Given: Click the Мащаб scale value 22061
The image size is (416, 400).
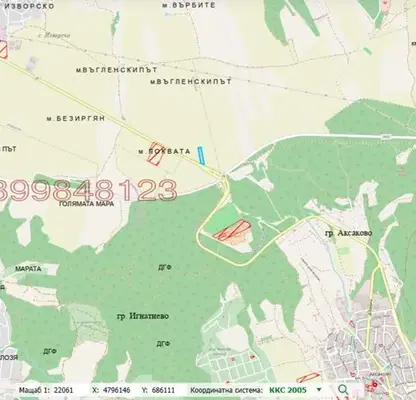Looking at the screenshot, I should [63, 390].
